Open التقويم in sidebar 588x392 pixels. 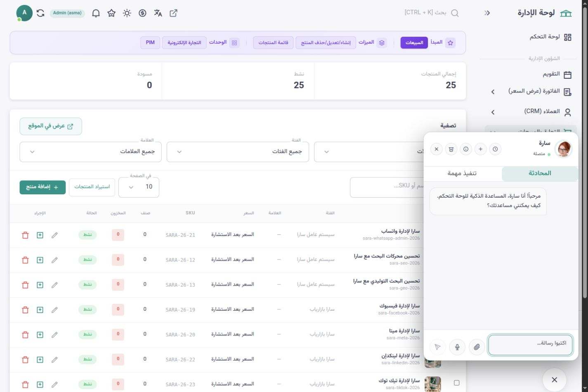click(532, 74)
